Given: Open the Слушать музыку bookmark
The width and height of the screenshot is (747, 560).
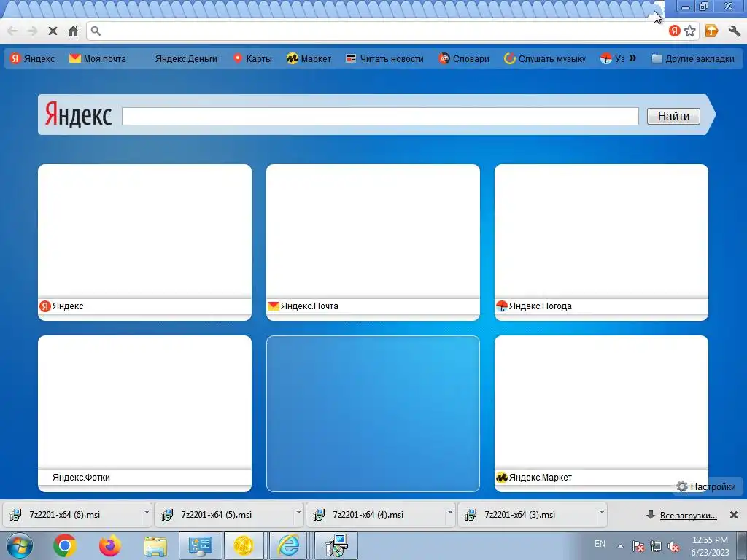Looking at the screenshot, I should (x=545, y=58).
